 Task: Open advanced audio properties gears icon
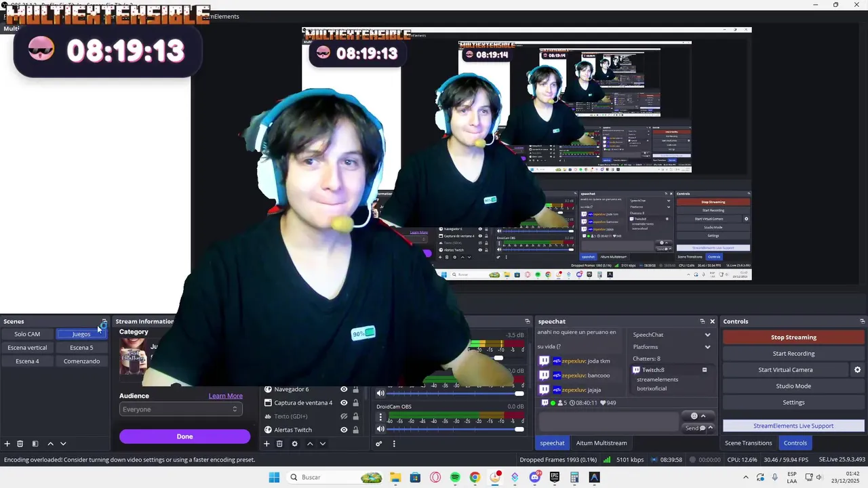coord(379,444)
